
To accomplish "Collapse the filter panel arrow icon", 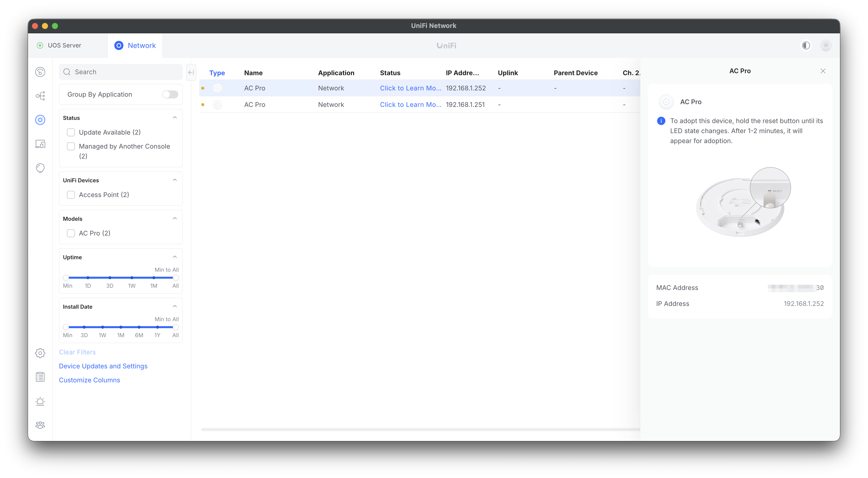I will coord(191,72).
